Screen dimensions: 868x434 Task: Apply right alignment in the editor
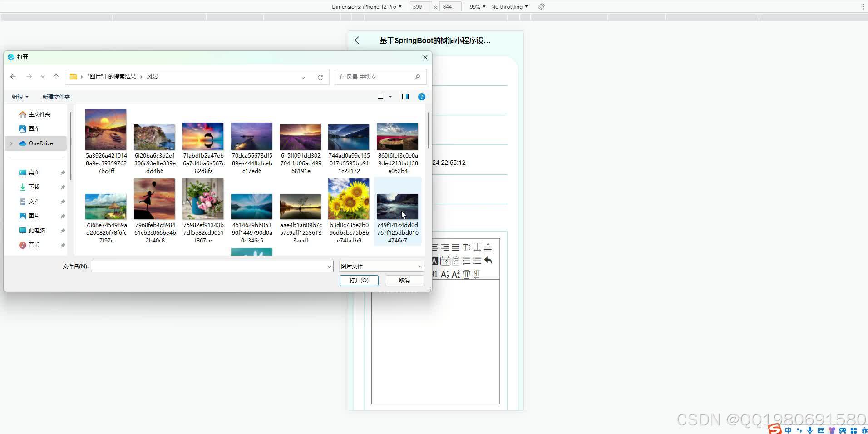445,247
